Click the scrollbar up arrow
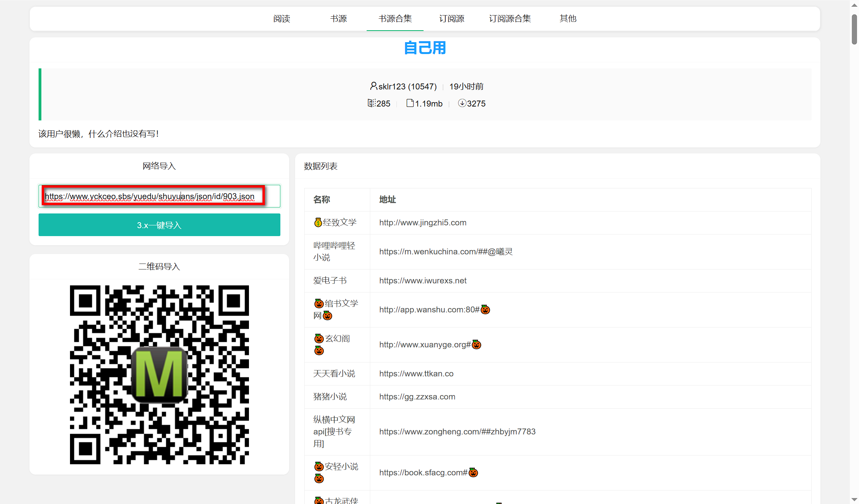The height and width of the screenshot is (504, 859). click(x=854, y=5)
